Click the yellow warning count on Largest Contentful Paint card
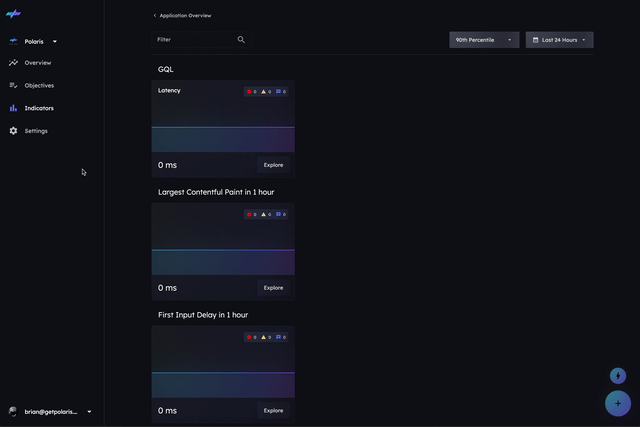Viewport: 640px width, 427px height. [267, 214]
